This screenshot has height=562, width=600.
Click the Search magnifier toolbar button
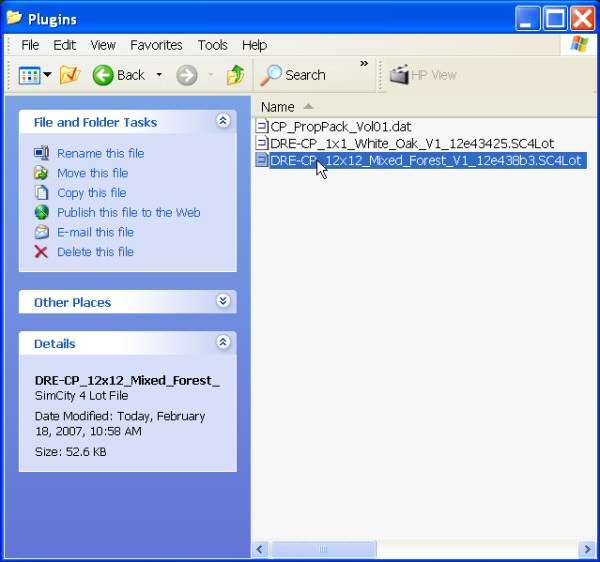point(293,75)
